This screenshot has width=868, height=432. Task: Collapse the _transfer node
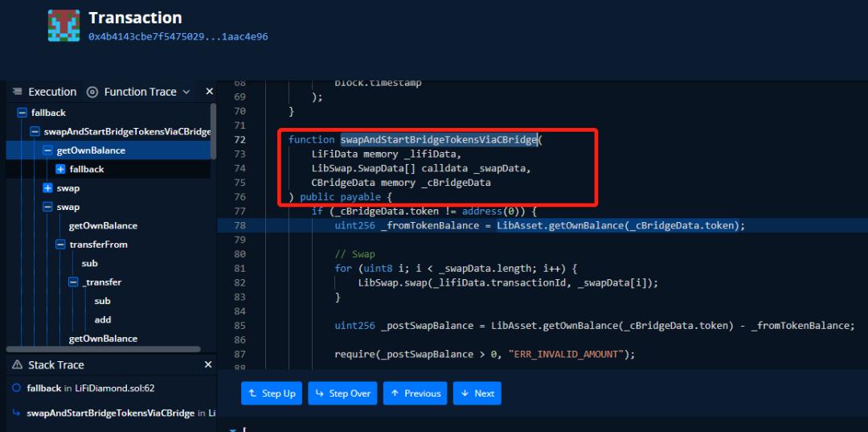[74, 282]
